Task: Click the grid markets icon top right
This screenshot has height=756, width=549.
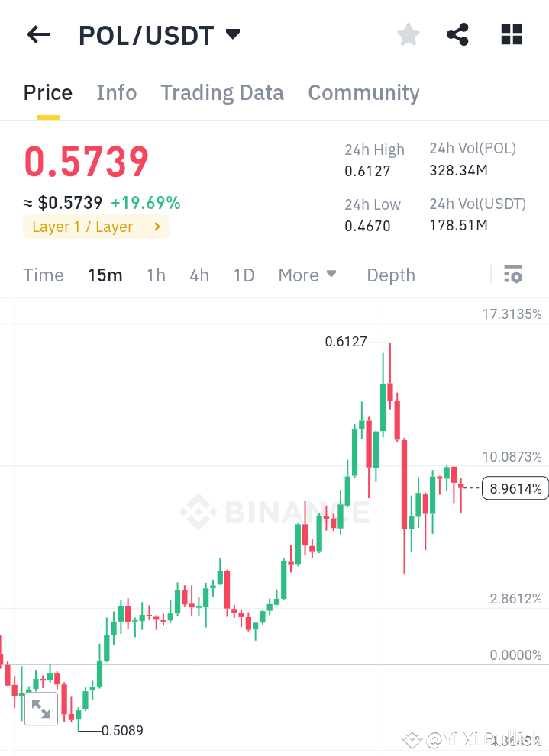Action: (511, 34)
